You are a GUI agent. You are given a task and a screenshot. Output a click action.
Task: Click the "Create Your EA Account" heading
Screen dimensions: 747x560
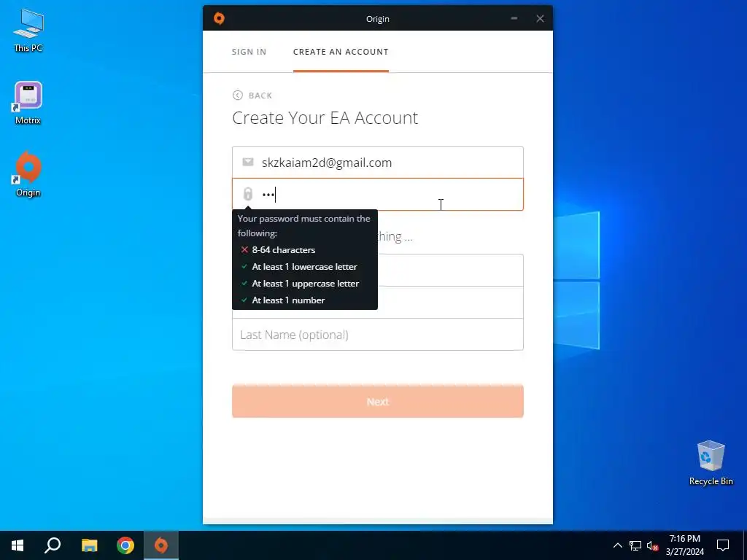pos(325,117)
